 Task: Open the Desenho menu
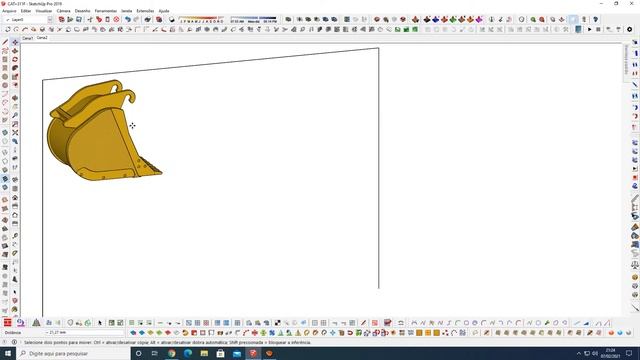coord(82,11)
